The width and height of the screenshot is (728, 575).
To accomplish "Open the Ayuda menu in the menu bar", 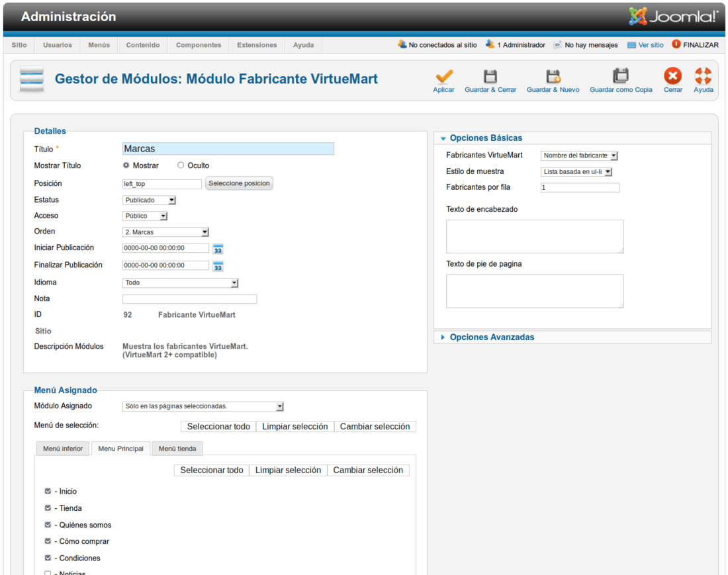I will 304,45.
